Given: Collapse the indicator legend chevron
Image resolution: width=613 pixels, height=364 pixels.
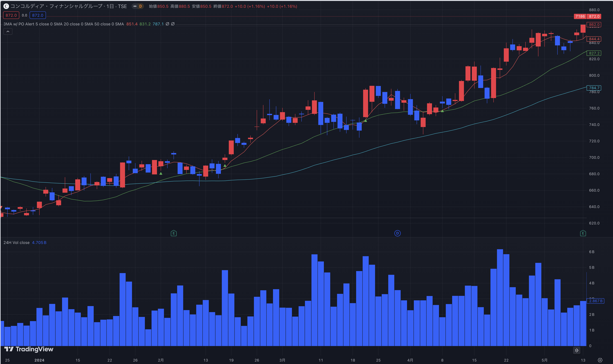Looking at the screenshot, I should point(8,31).
